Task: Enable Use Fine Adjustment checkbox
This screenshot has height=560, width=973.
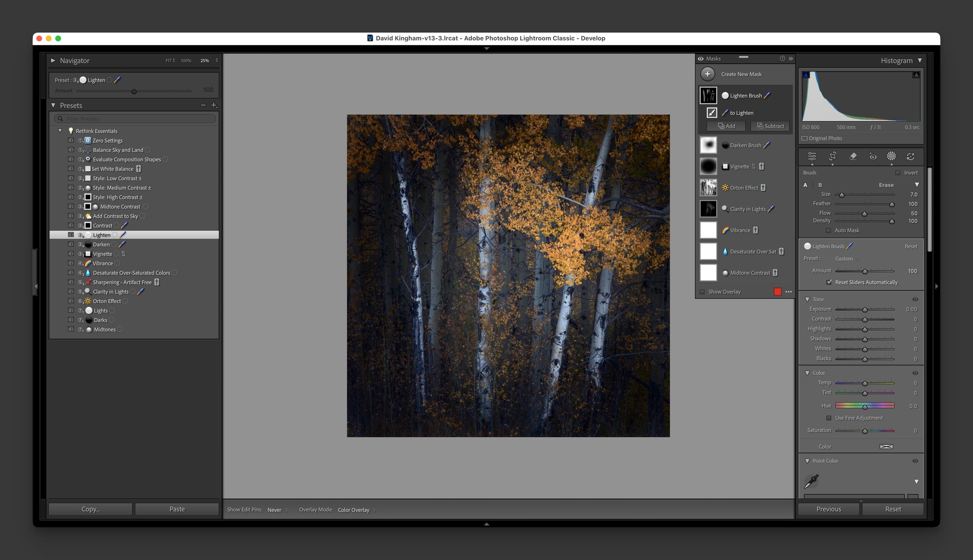Action: coord(829,418)
